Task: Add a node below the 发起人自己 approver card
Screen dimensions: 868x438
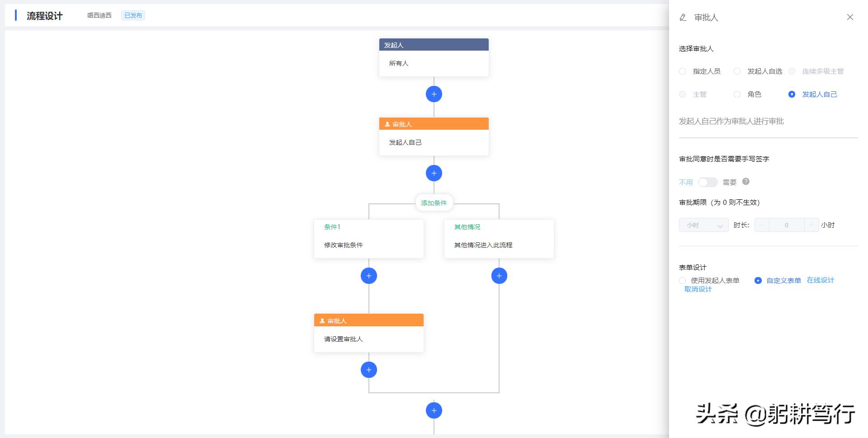Action: [434, 173]
